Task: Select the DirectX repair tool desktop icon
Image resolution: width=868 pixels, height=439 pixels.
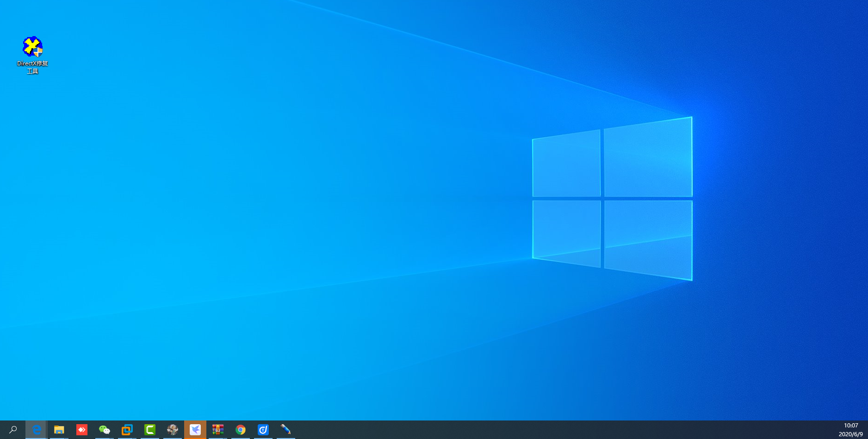Action: (x=32, y=47)
